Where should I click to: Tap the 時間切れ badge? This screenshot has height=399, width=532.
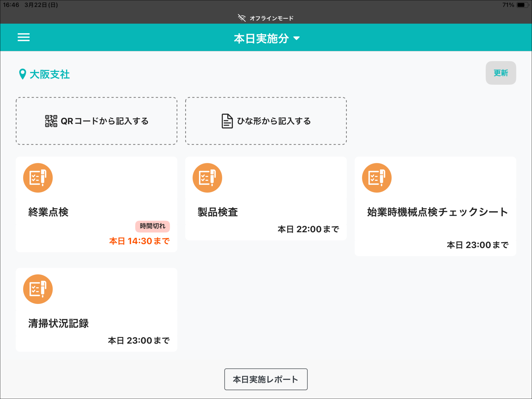[152, 226]
